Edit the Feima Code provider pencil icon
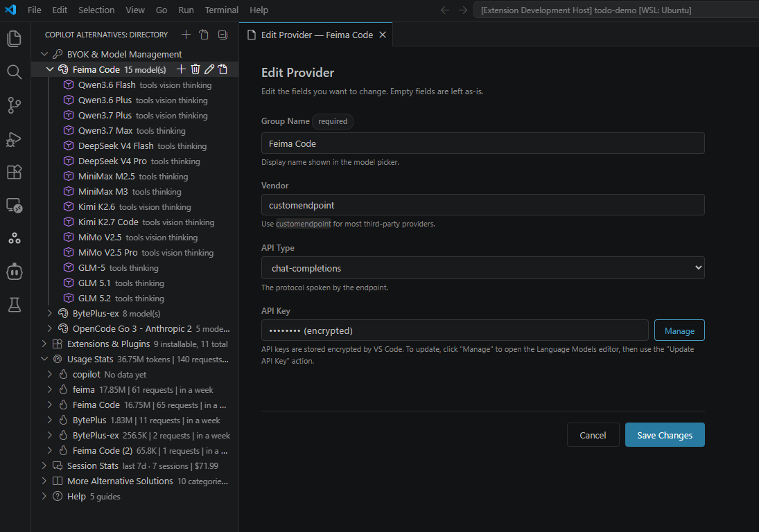The height and width of the screenshot is (532, 759). click(209, 69)
